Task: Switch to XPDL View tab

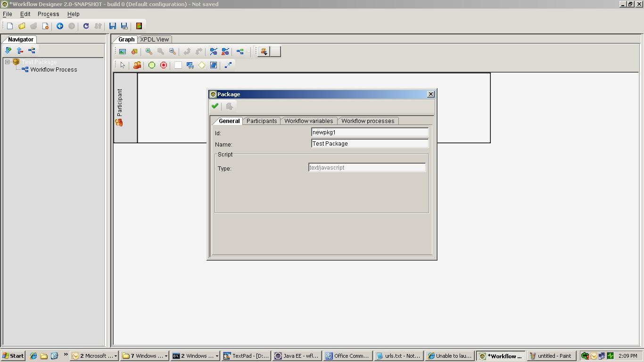Action: click(154, 40)
